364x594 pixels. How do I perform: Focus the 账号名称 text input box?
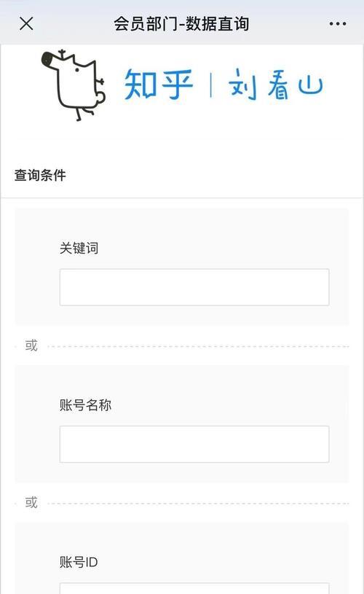[x=194, y=444]
